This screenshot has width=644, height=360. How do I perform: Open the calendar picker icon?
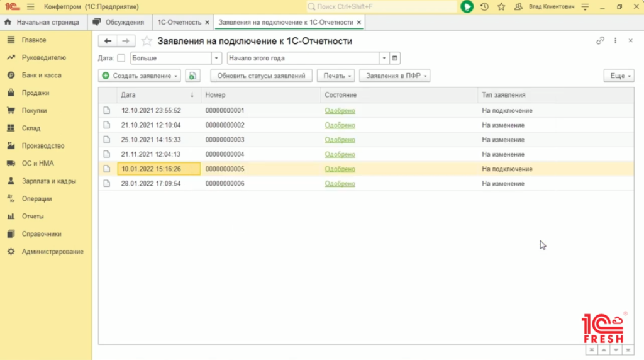point(395,58)
